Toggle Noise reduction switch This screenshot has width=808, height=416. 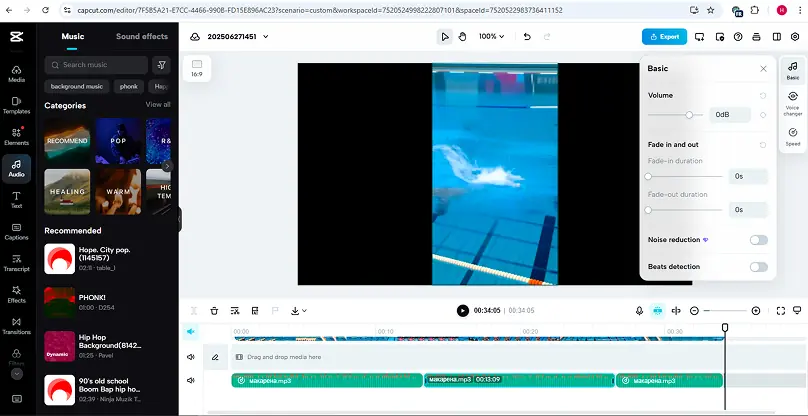tap(759, 240)
